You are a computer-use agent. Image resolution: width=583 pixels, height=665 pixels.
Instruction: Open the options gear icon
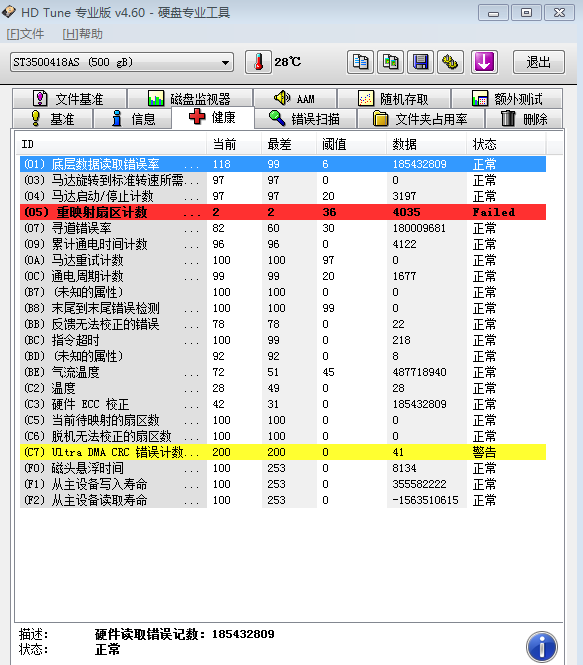[x=450, y=62]
